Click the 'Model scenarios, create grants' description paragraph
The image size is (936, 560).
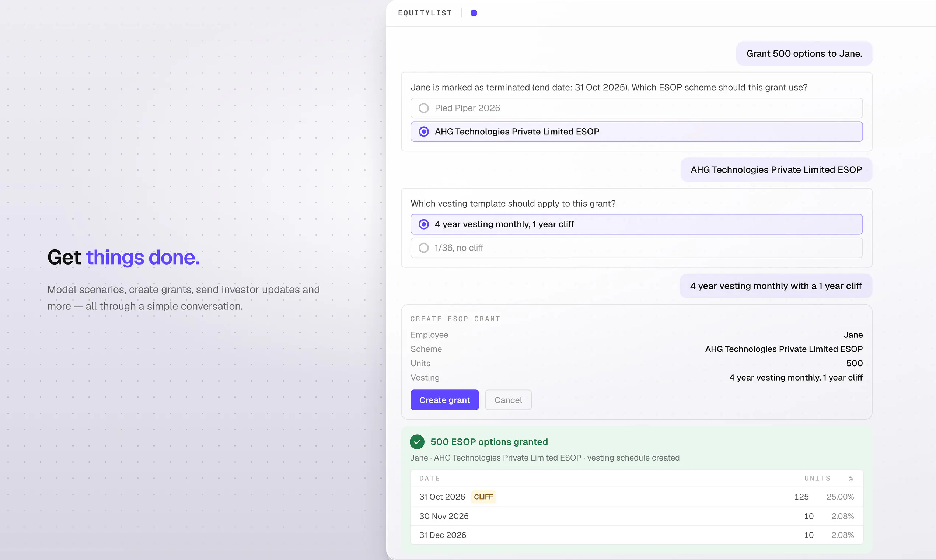click(184, 298)
